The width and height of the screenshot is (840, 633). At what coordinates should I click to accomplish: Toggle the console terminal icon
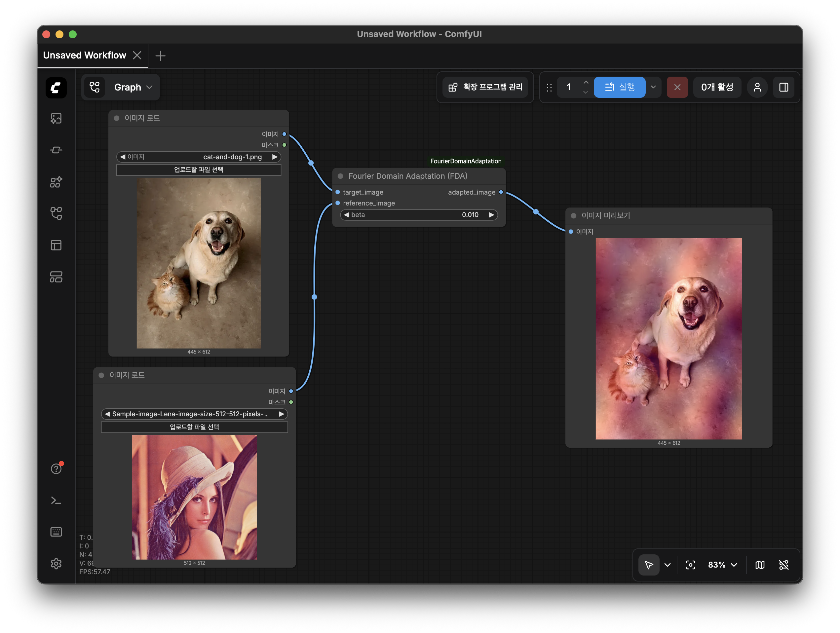pos(56,501)
